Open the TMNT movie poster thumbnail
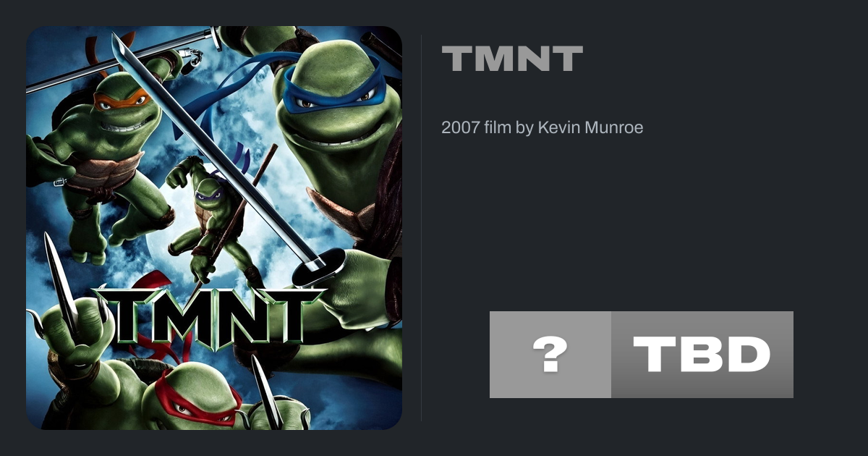The image size is (868, 456). click(214, 228)
